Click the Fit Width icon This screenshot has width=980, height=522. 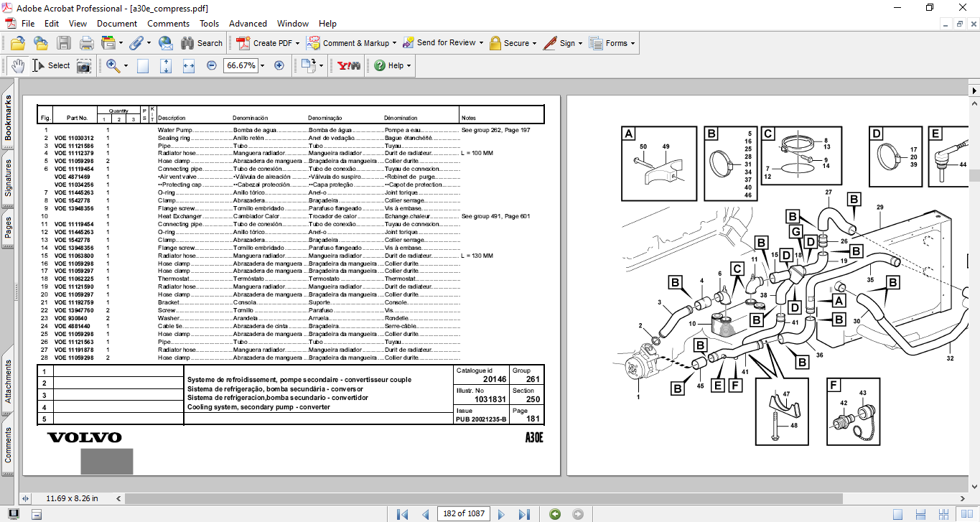tap(189, 65)
